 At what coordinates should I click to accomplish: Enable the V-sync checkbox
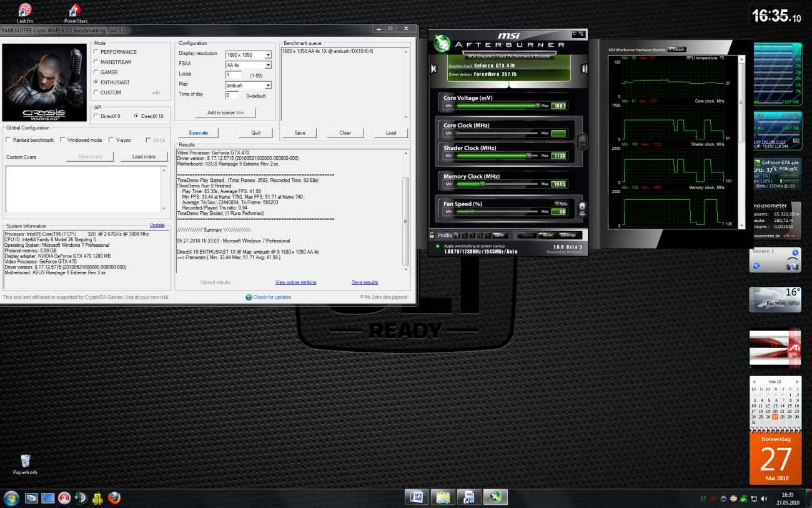pyautogui.click(x=111, y=140)
